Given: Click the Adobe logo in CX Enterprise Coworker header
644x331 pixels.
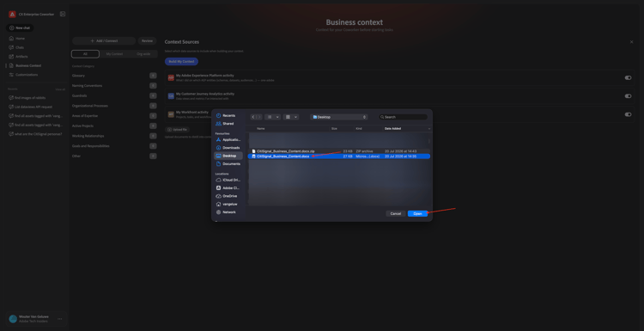Looking at the screenshot, I should click(12, 15).
